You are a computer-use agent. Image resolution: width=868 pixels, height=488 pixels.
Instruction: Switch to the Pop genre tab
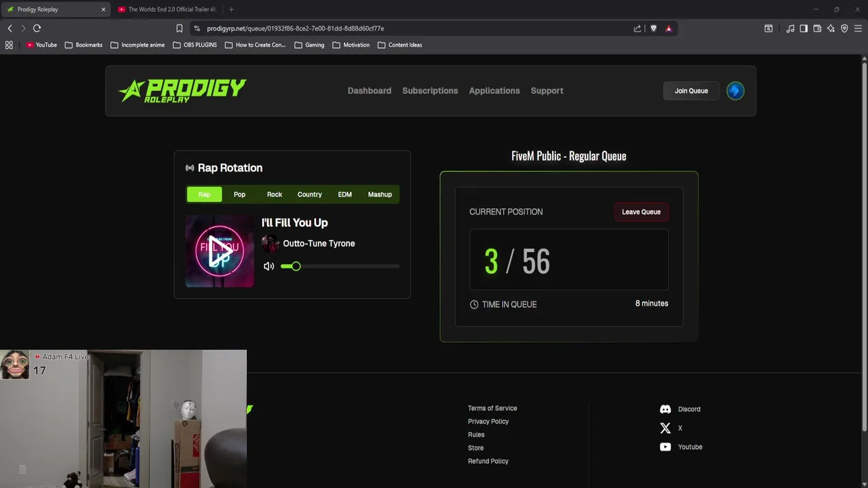(x=239, y=195)
